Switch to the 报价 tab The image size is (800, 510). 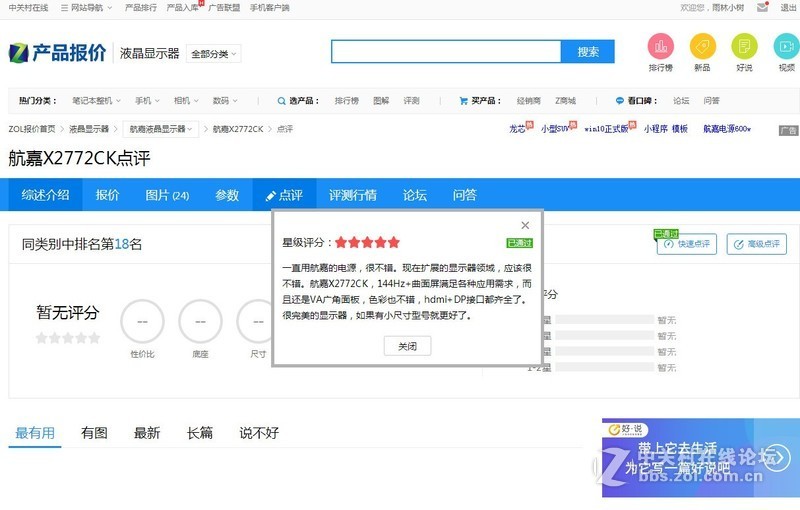107,195
